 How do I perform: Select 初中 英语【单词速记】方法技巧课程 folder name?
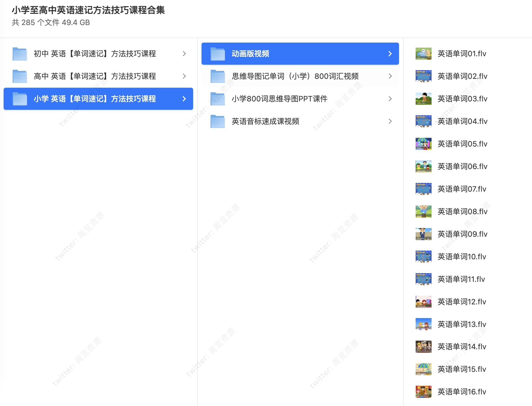tap(95, 54)
